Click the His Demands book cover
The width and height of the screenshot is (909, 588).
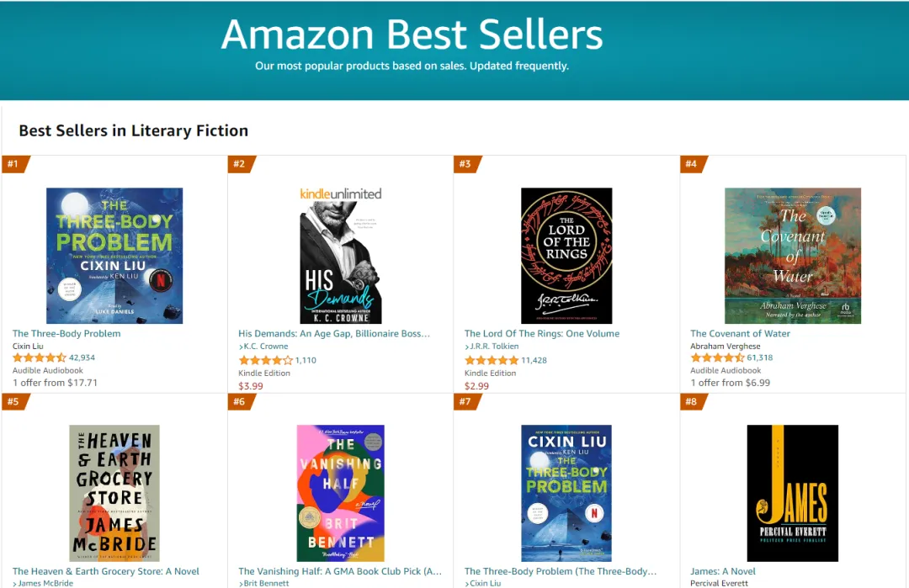(340, 256)
